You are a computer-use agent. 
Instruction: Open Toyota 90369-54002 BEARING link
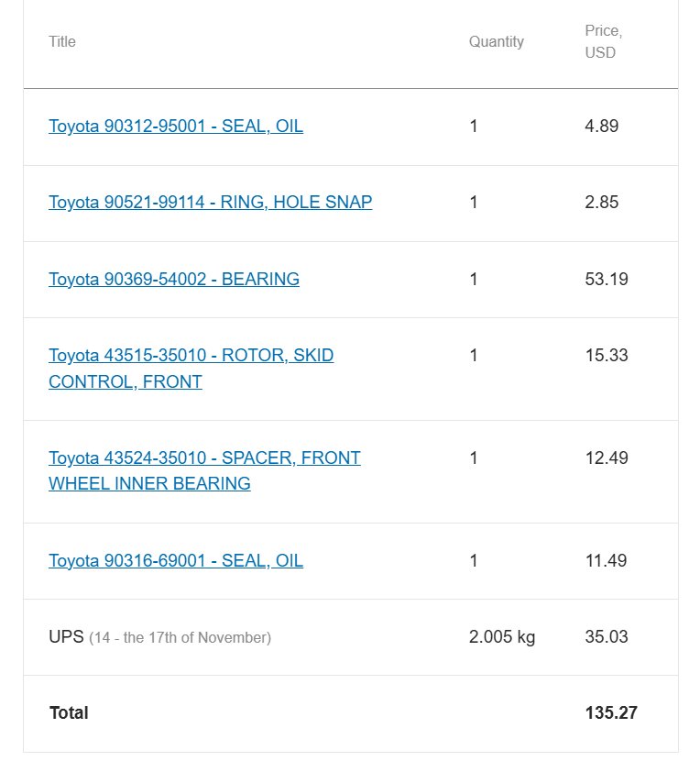174,279
